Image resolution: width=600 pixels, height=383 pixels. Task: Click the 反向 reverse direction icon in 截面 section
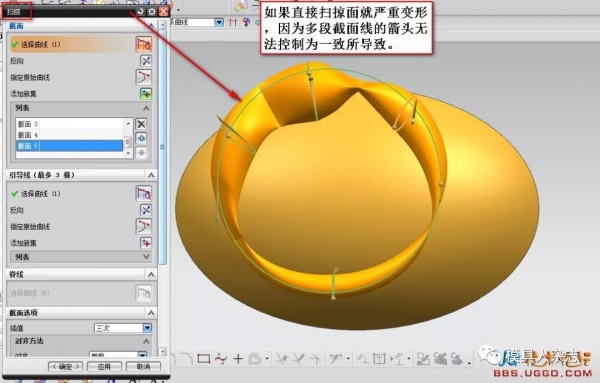pyautogui.click(x=146, y=61)
